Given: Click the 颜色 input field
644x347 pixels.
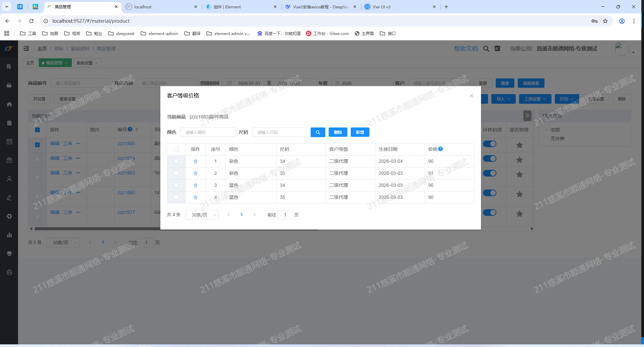Looking at the screenshot, I should click(208, 132).
